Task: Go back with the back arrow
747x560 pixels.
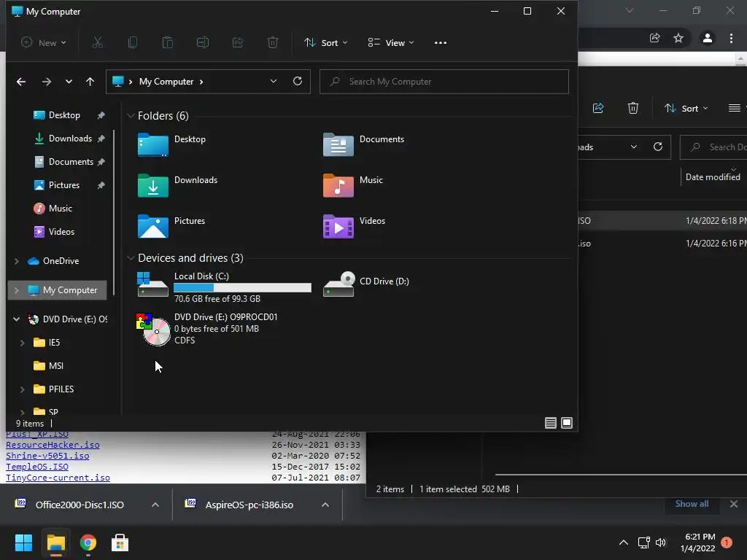Action: (21, 82)
